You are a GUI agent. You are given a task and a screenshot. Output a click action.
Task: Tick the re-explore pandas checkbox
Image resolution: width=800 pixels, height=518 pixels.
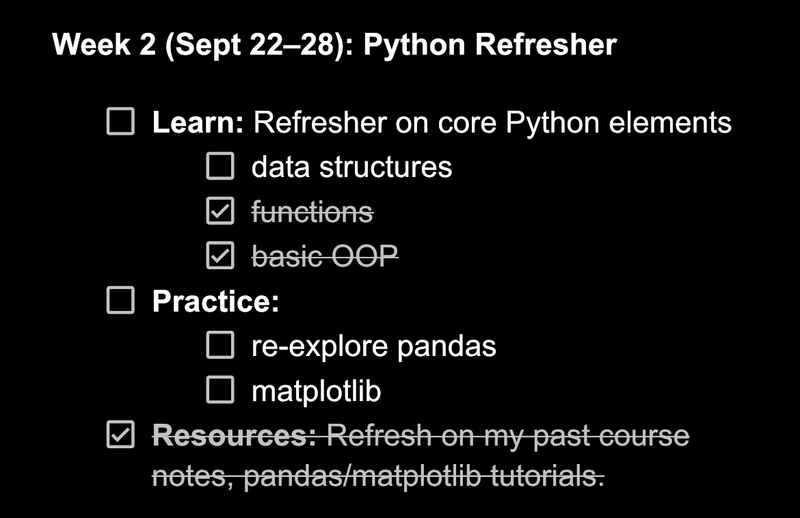pyautogui.click(x=219, y=346)
